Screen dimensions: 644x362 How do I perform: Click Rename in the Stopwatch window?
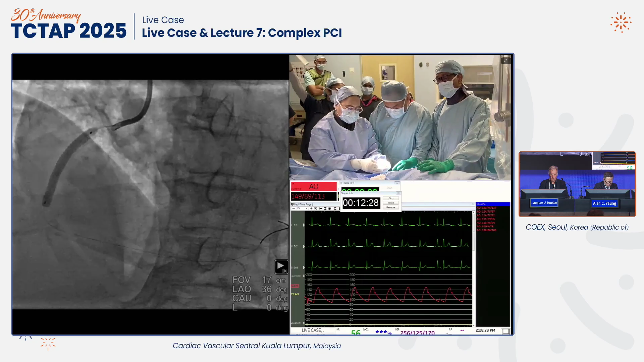[391, 207]
